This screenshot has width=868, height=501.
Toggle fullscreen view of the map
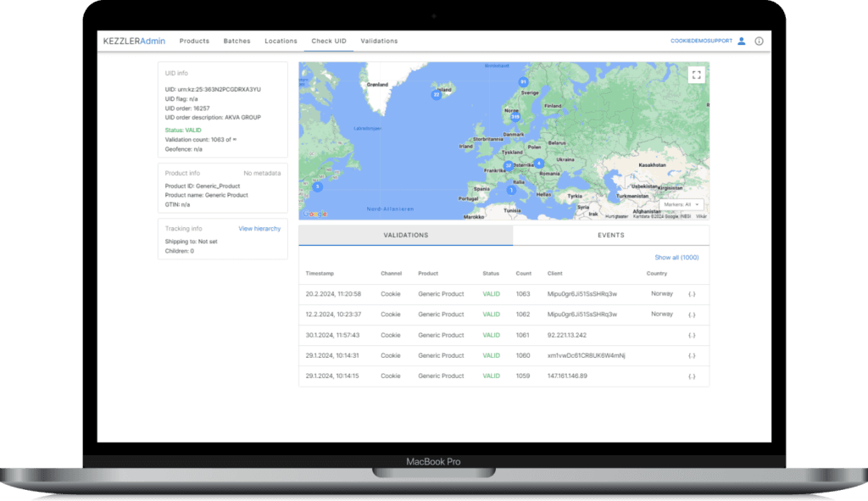pyautogui.click(x=696, y=75)
